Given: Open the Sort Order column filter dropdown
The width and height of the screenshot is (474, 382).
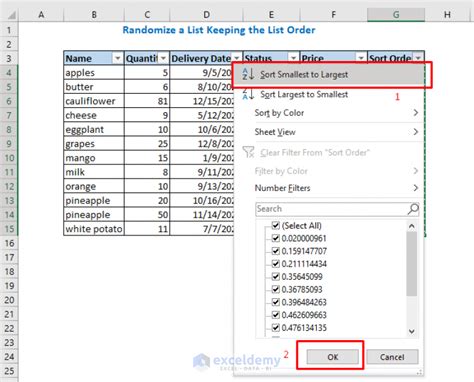Looking at the screenshot, I should coord(418,58).
